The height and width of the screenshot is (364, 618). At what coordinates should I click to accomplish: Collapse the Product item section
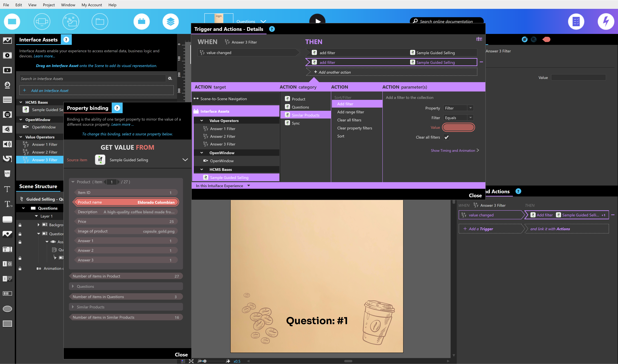(x=73, y=182)
